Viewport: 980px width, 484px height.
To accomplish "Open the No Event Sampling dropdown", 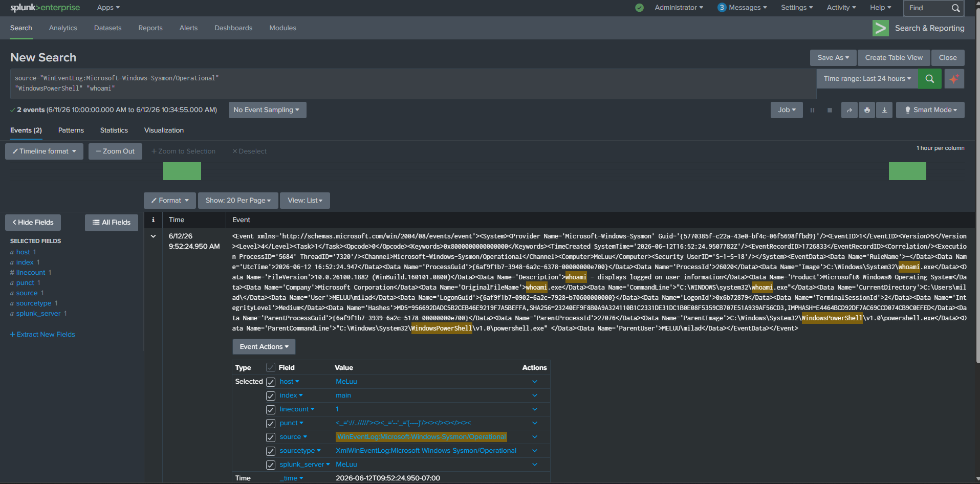I will pyautogui.click(x=267, y=110).
